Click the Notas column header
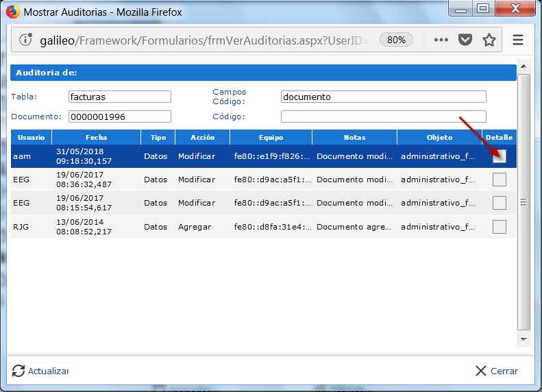The image size is (542, 392). tap(355, 137)
